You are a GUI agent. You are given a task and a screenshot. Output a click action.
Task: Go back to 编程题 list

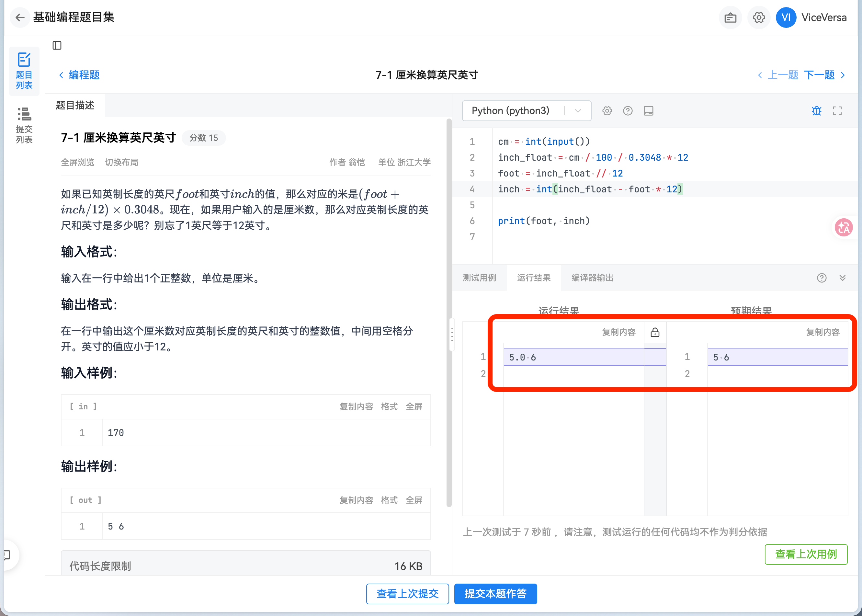(79, 75)
